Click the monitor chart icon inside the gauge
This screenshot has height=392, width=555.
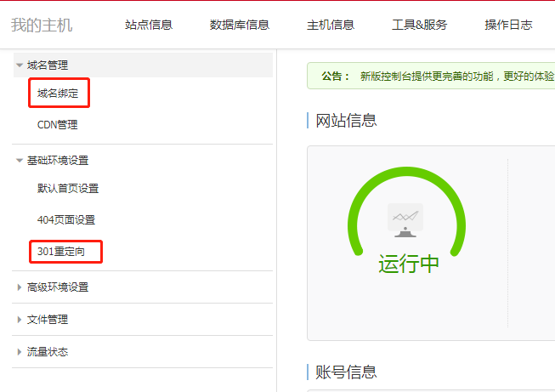pos(405,220)
